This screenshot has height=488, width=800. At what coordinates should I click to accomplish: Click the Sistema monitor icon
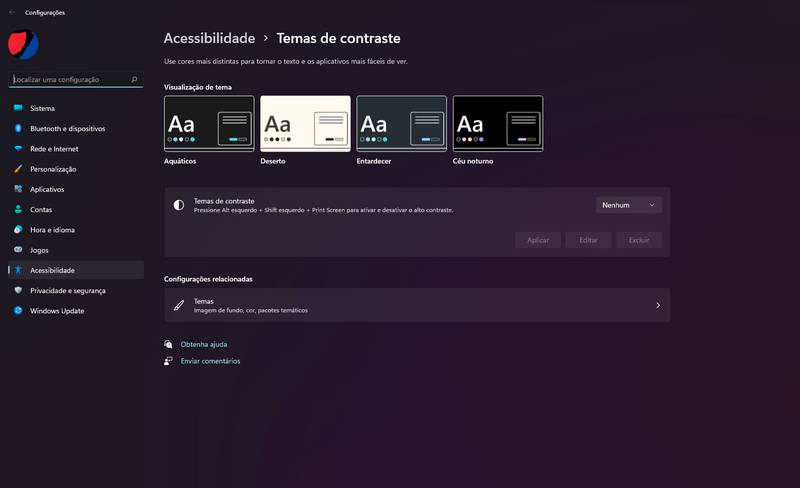pyautogui.click(x=18, y=108)
